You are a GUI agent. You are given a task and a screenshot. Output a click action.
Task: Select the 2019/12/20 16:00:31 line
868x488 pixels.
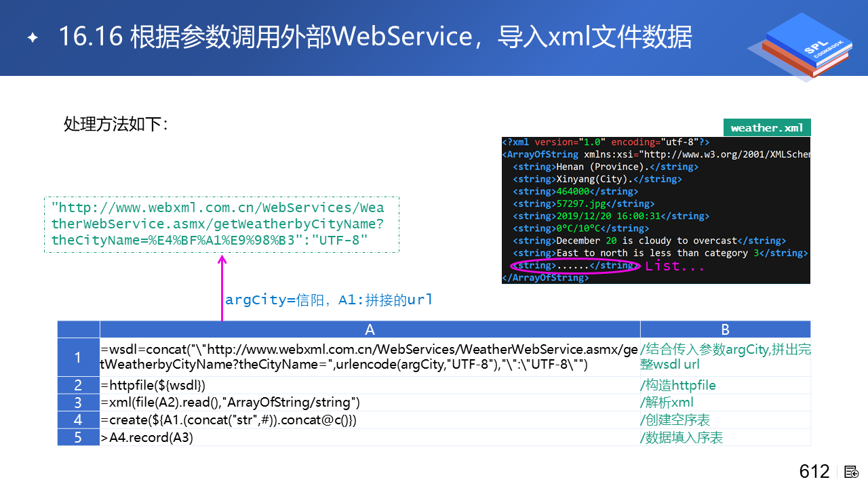(611, 216)
